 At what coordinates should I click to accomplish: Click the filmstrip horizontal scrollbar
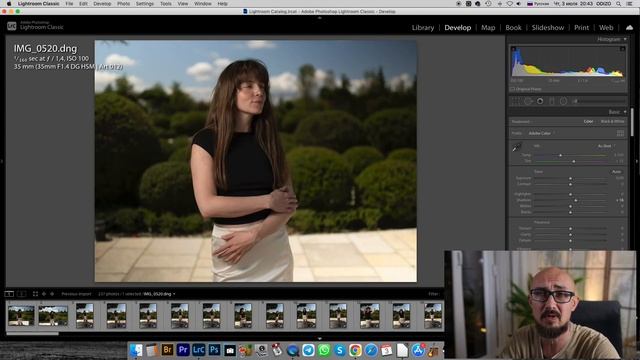pos(32,333)
